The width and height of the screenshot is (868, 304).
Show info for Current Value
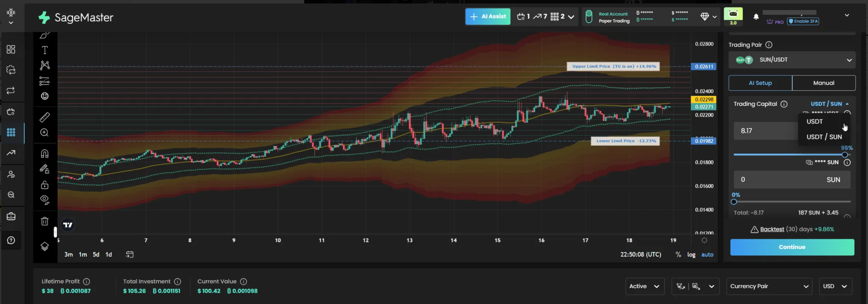click(244, 281)
